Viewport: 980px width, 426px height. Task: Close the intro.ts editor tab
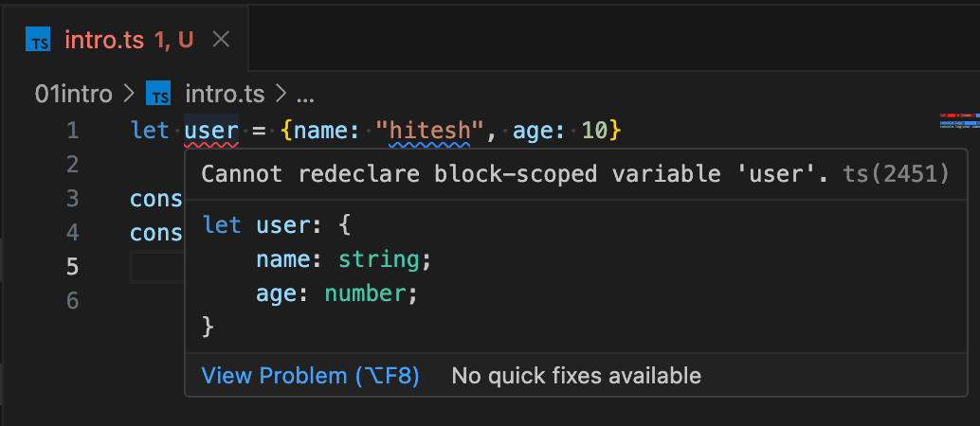[x=221, y=40]
